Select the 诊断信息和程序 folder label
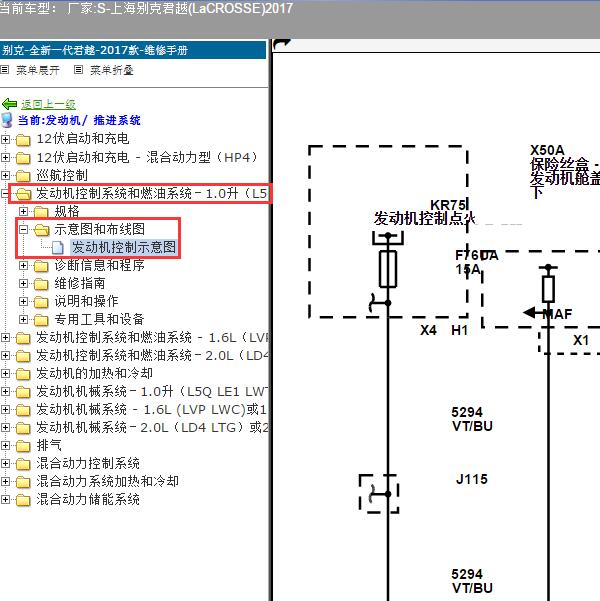The image size is (600, 601). coord(99,265)
